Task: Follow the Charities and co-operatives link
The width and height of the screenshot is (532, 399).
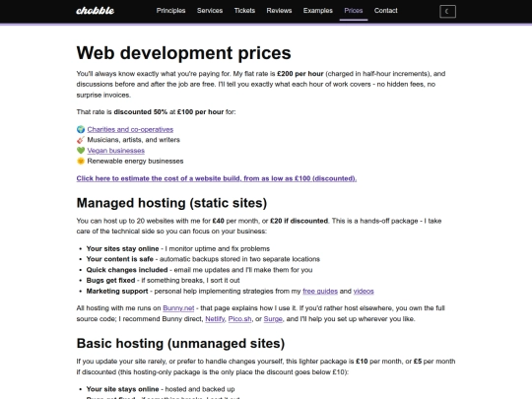Action: point(130,129)
